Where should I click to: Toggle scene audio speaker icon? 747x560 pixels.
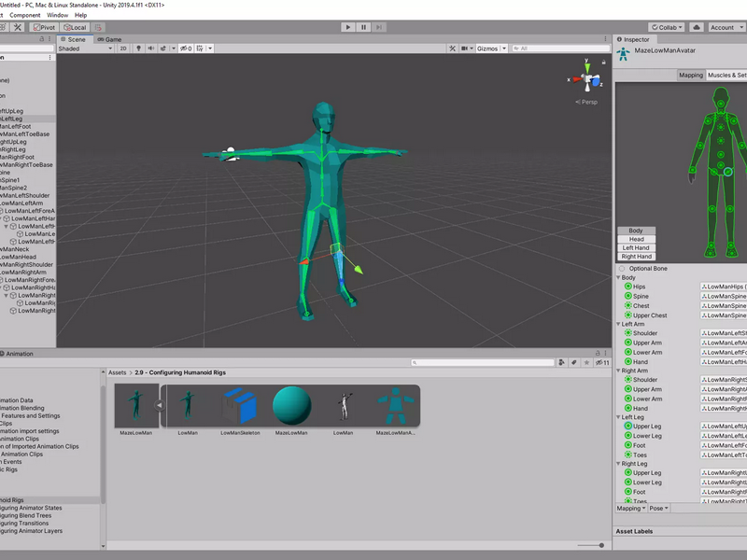pyautogui.click(x=151, y=49)
